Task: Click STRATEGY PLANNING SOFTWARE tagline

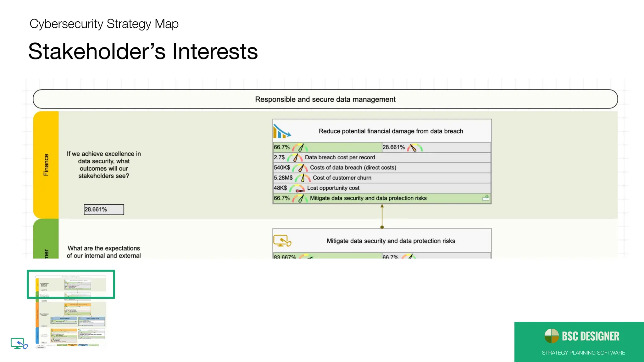Action: (583, 353)
